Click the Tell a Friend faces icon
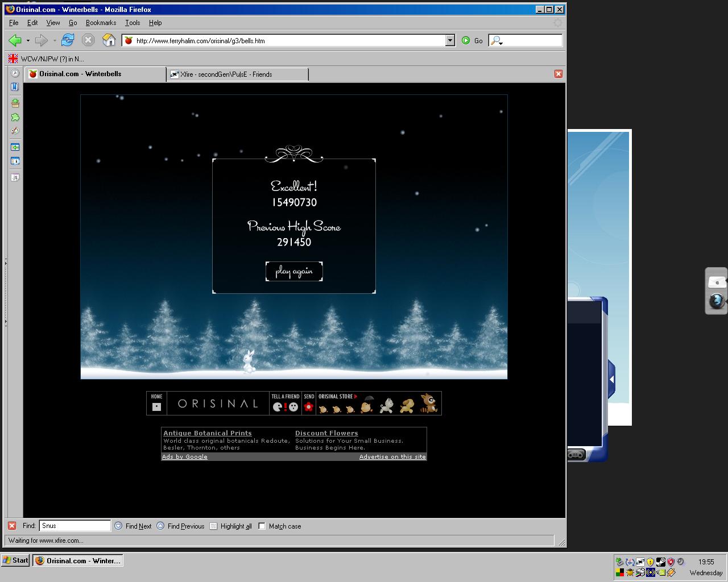 [x=285, y=407]
